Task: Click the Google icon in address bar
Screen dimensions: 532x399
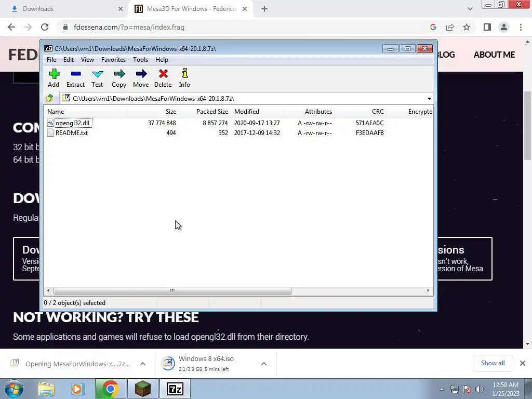Action: point(433,27)
